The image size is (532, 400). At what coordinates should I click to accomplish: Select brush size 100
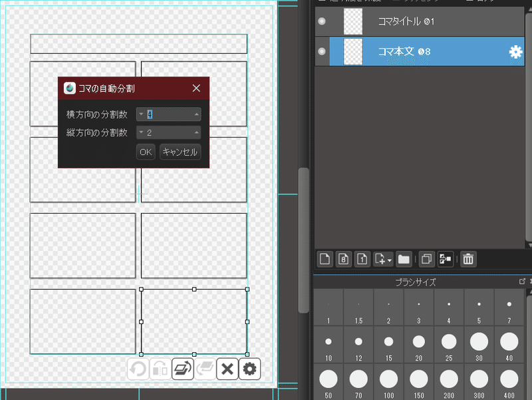tap(388, 382)
